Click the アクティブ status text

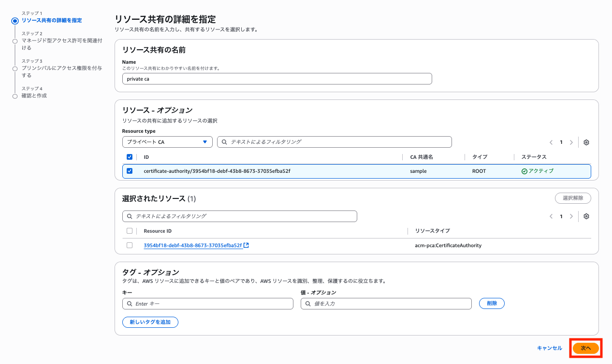(541, 171)
